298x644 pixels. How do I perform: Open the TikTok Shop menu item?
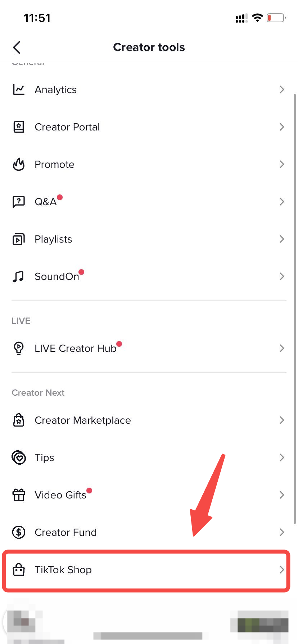point(63,570)
